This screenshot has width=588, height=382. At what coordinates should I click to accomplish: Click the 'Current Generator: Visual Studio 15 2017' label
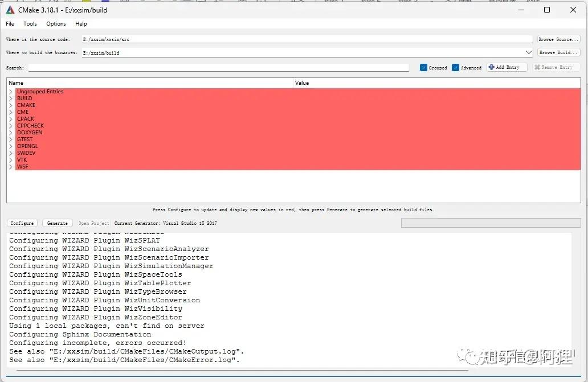(x=166, y=223)
